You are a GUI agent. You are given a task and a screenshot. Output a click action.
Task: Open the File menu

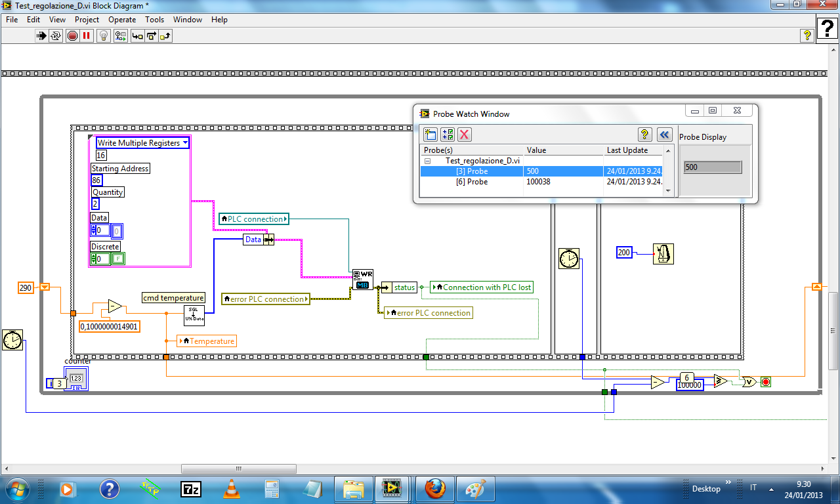click(12, 20)
